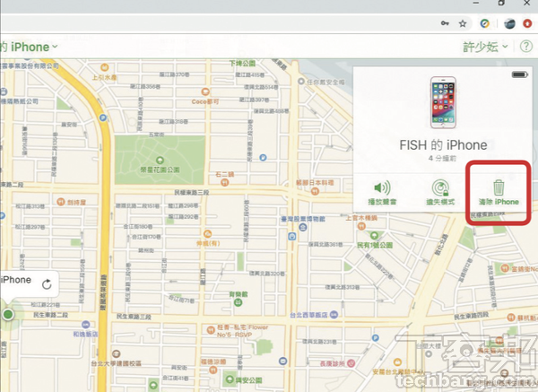Expand the iPhone devices dropdown
This screenshot has height=392, width=538.
click(55, 47)
